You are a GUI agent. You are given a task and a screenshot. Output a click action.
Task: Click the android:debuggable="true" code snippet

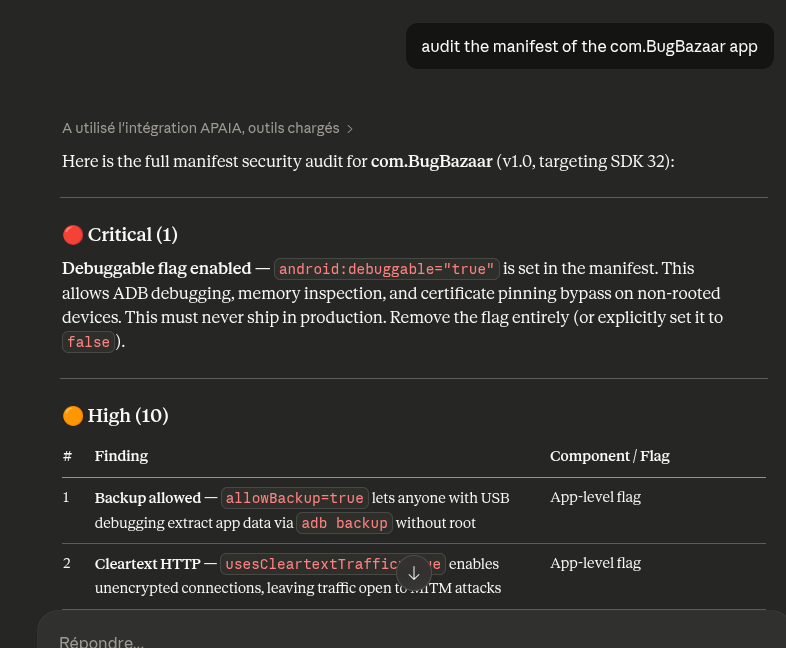pos(386,269)
